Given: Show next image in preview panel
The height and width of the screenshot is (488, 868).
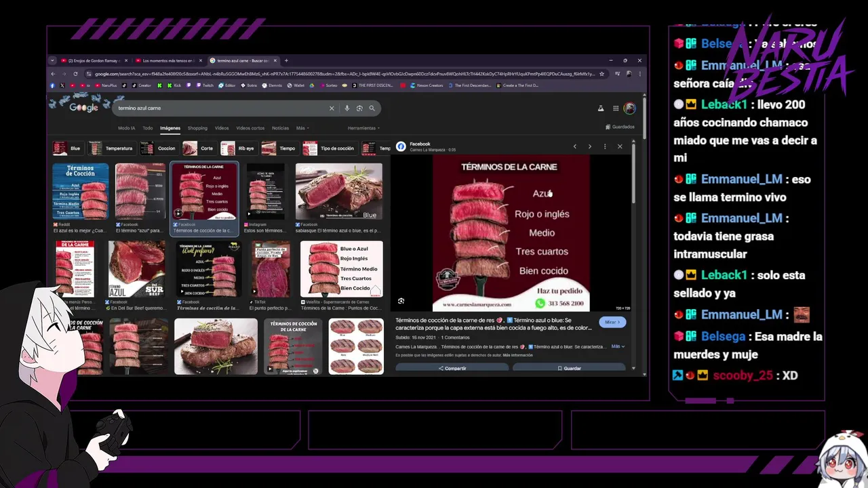Looking at the screenshot, I should (x=589, y=146).
